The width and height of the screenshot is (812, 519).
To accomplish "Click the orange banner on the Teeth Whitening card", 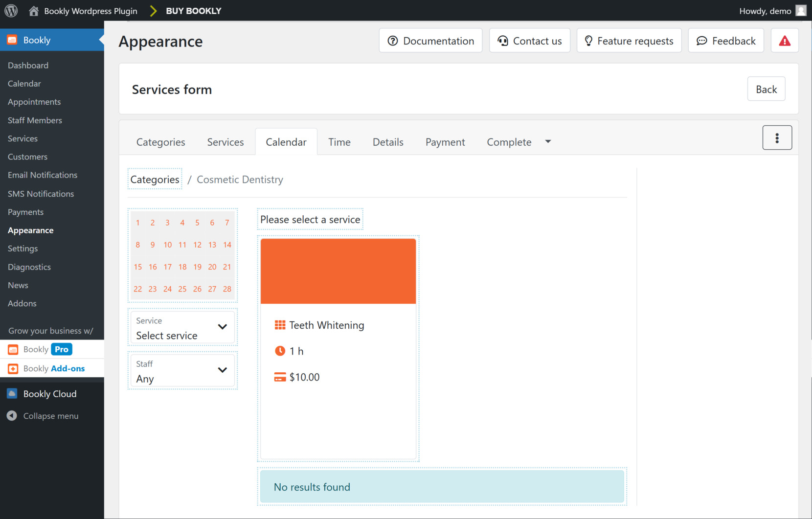I will coord(338,271).
